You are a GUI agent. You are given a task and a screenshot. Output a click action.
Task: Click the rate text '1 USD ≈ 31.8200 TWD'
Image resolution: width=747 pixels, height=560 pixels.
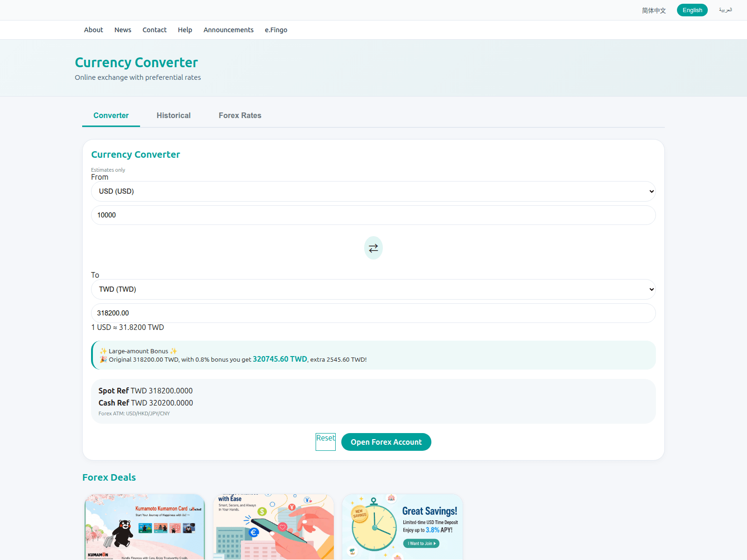(128, 327)
